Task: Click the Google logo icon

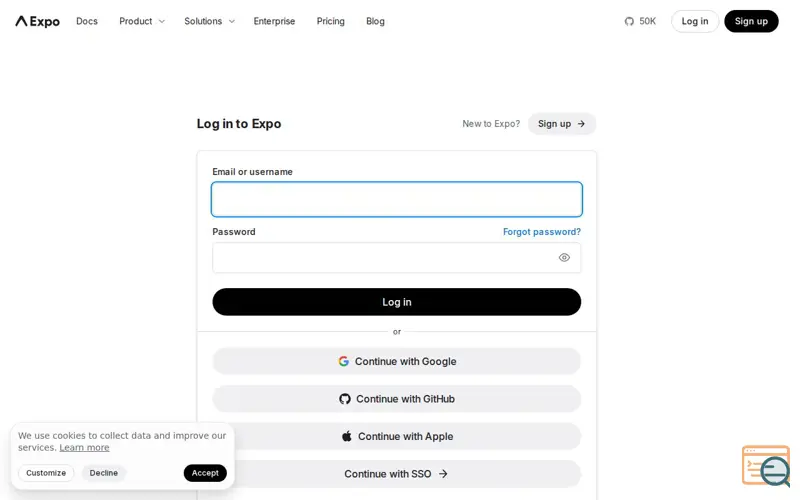Action: (343, 361)
